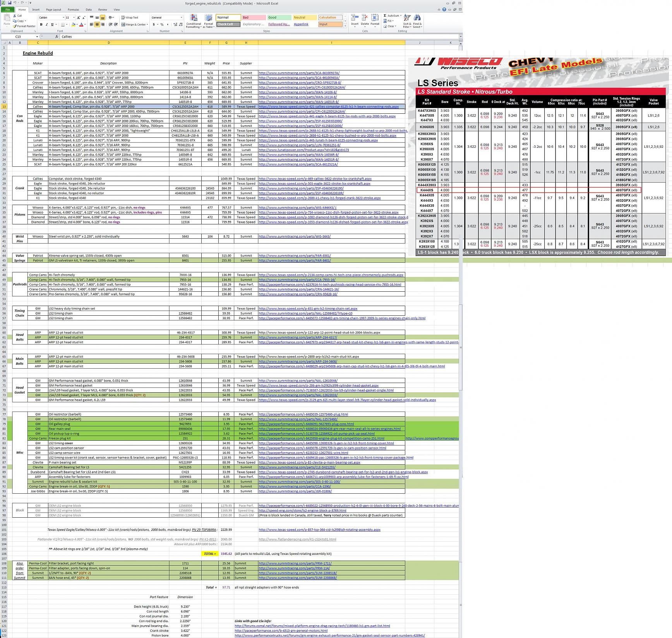Toggle Italic formatting
This screenshot has width=672, height=638.
[x=46, y=24]
